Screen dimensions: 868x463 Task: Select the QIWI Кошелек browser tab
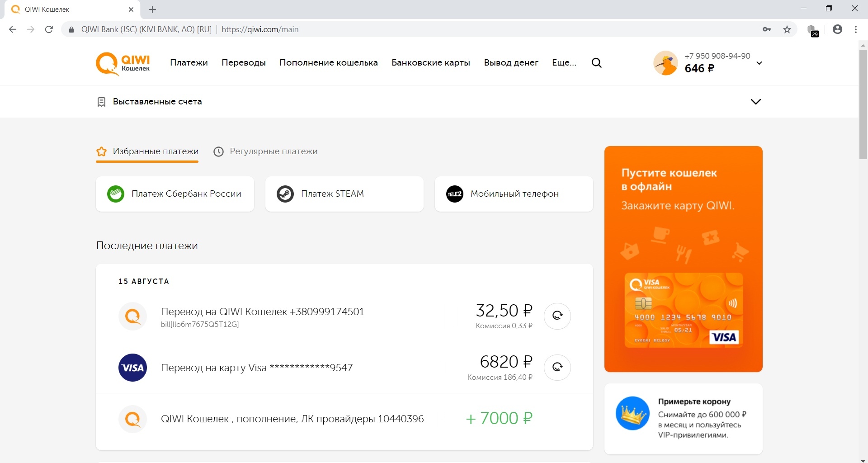(x=72, y=9)
